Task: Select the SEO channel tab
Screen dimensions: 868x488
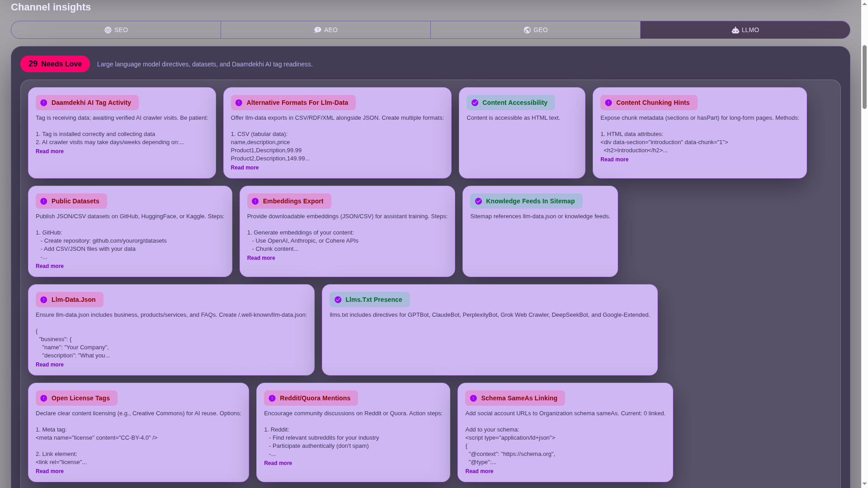Action: [116, 30]
